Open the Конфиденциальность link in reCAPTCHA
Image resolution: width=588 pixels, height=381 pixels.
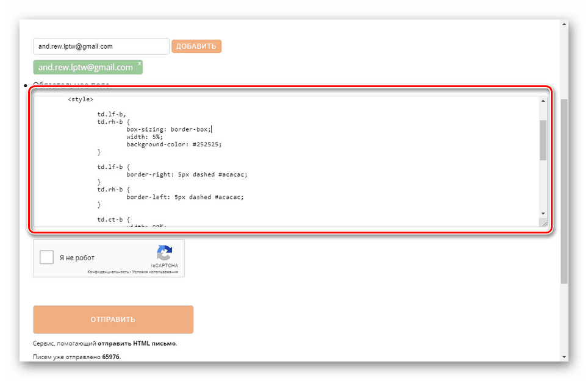coord(108,272)
